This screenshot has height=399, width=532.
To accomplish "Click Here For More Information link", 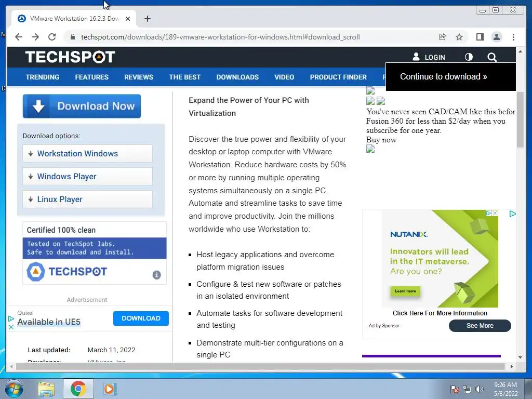I will coord(440,313).
